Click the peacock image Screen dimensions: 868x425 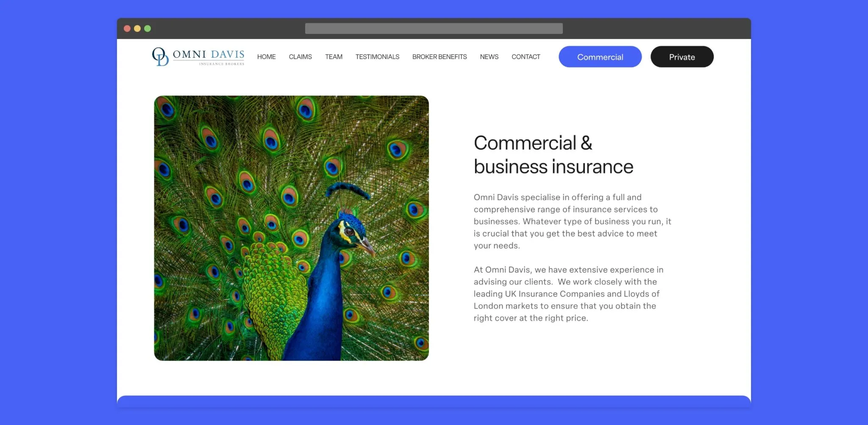point(291,228)
